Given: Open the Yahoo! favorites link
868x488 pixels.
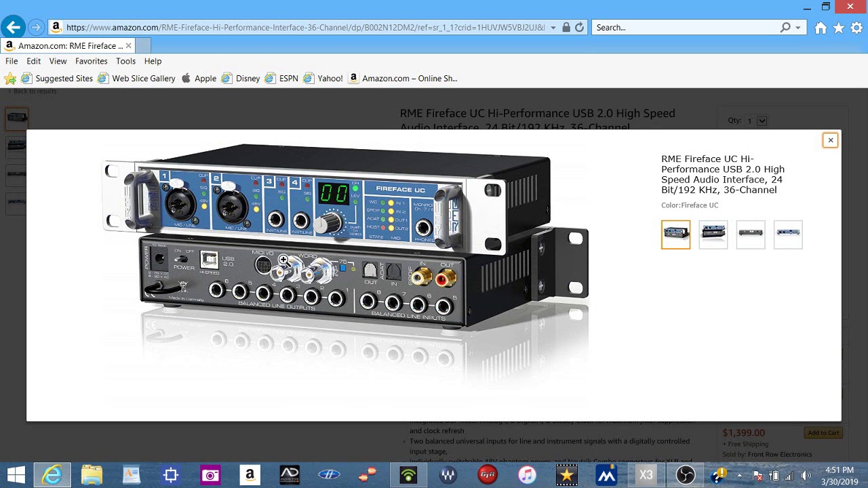Looking at the screenshot, I should [x=323, y=79].
